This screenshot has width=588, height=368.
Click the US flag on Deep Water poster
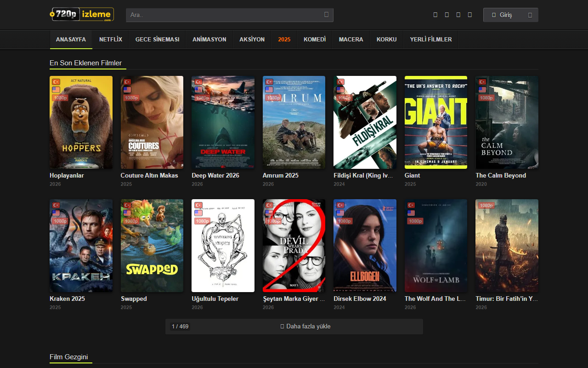tap(198, 90)
